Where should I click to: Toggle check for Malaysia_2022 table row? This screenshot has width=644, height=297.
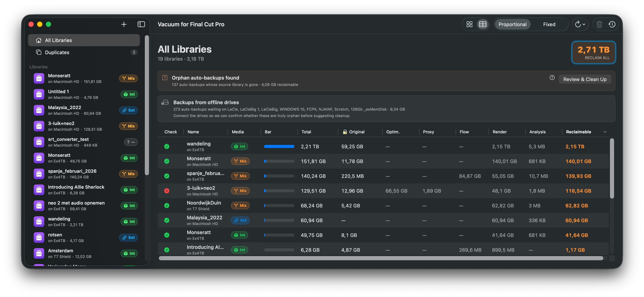167,220
